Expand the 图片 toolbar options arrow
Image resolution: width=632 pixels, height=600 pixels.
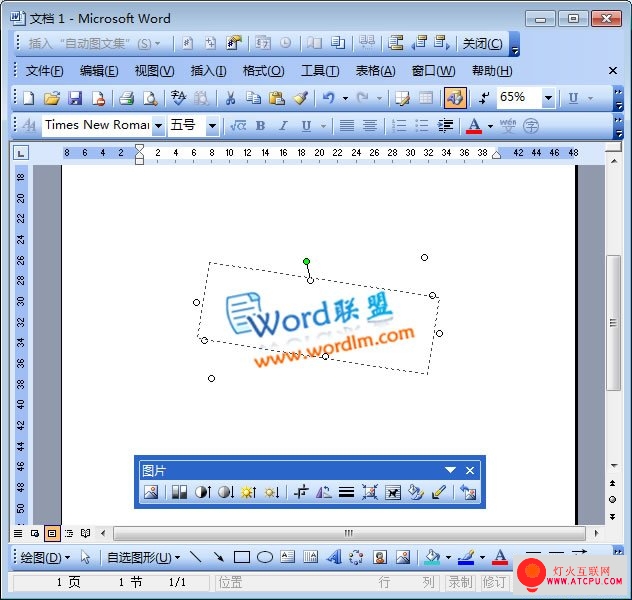[450, 470]
